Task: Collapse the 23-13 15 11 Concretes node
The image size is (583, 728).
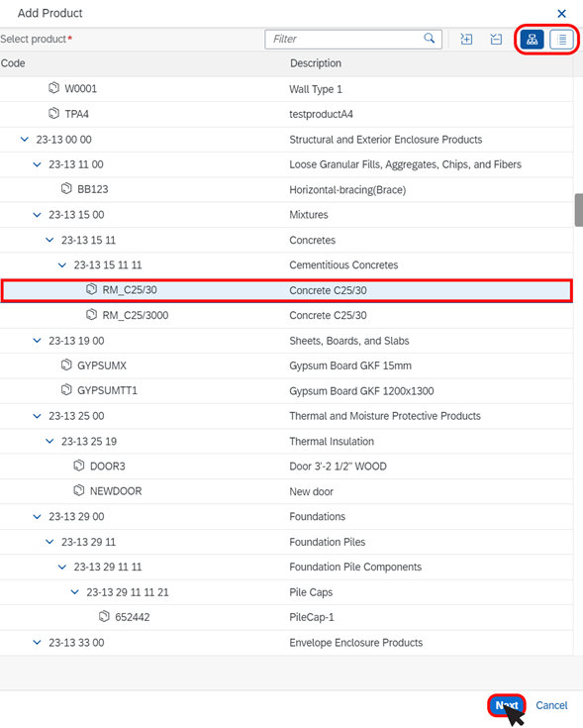Action: point(49,240)
